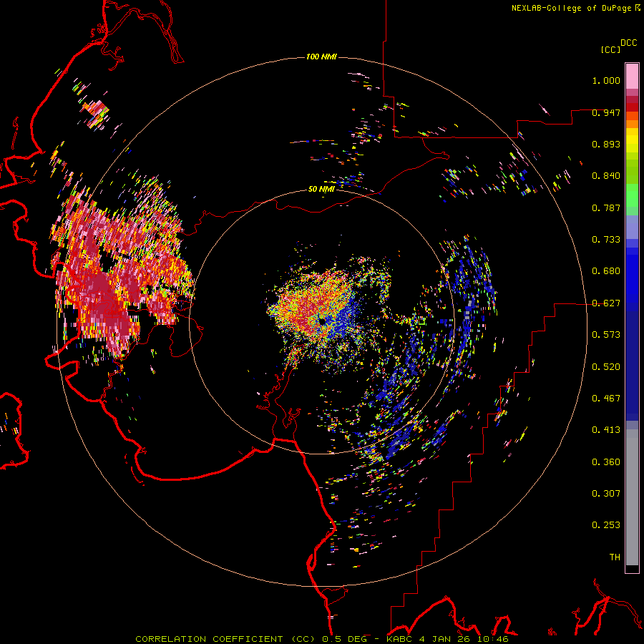Click the pink segment of the color bar
The height and width of the screenshot is (644, 644).
[x=632, y=76]
